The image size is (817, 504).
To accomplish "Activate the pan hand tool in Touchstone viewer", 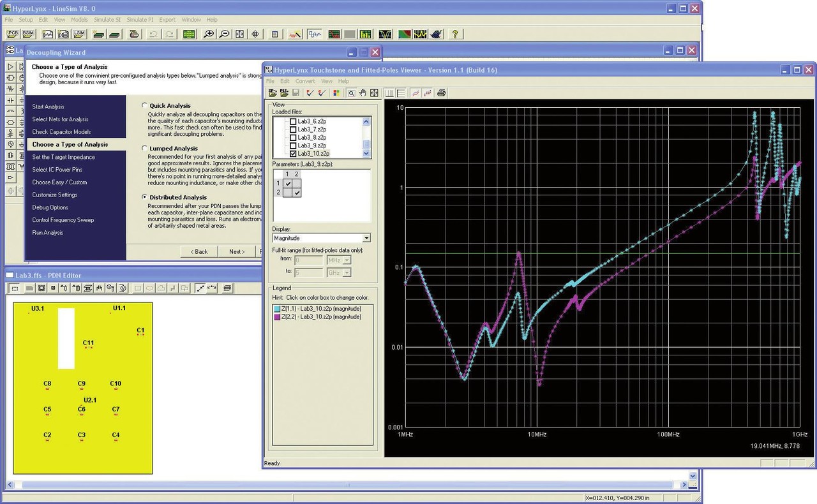I will tap(363, 93).
